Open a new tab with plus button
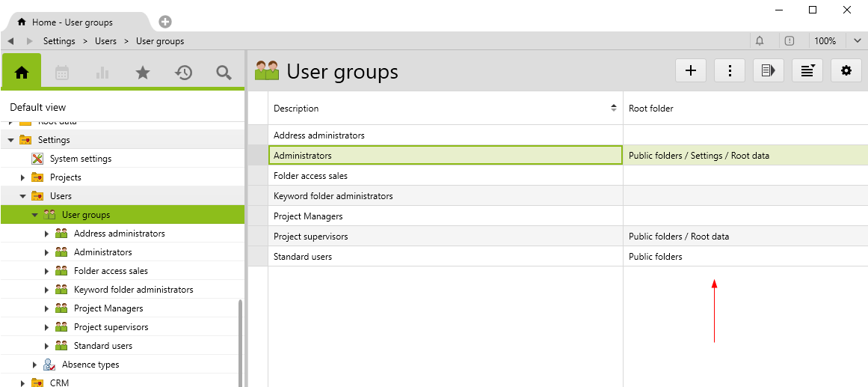 165,22
